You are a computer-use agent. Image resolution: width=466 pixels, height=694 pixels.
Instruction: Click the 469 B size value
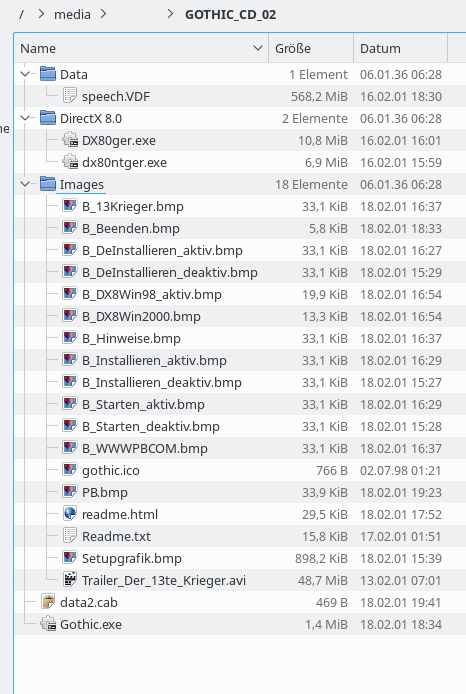331,602
